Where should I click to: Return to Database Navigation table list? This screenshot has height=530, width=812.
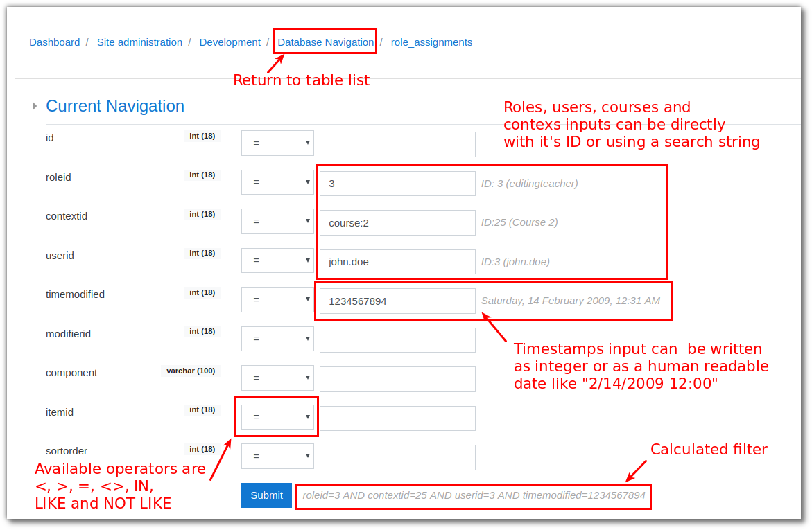point(325,42)
